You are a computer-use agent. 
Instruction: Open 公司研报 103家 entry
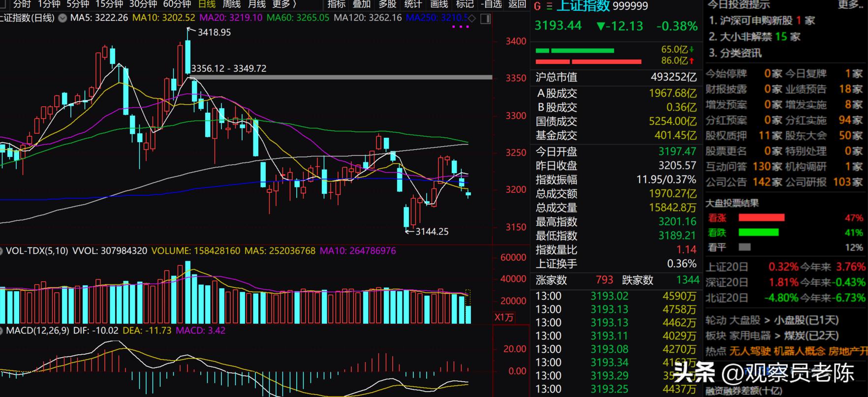point(824,182)
